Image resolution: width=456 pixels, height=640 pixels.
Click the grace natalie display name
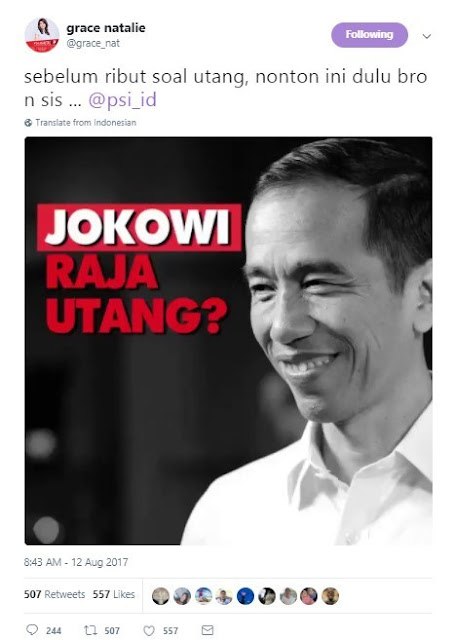point(106,28)
